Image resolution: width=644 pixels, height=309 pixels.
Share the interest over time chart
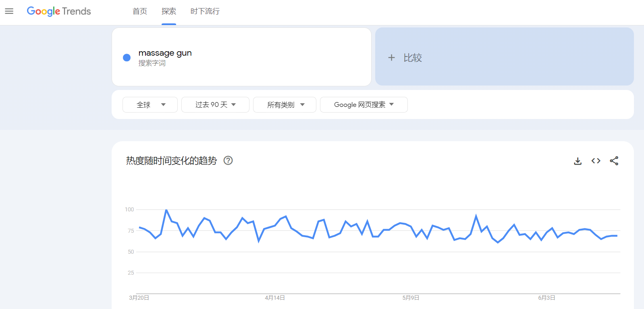tap(614, 161)
